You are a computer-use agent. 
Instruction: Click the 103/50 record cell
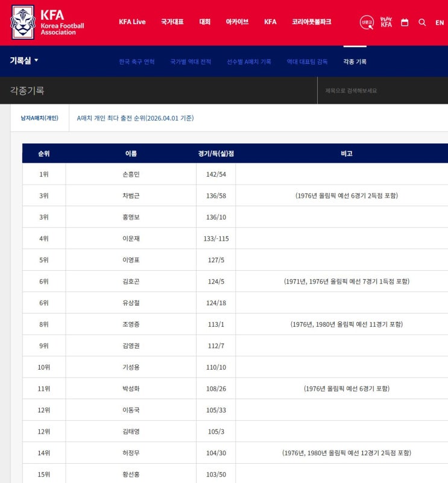216,475
